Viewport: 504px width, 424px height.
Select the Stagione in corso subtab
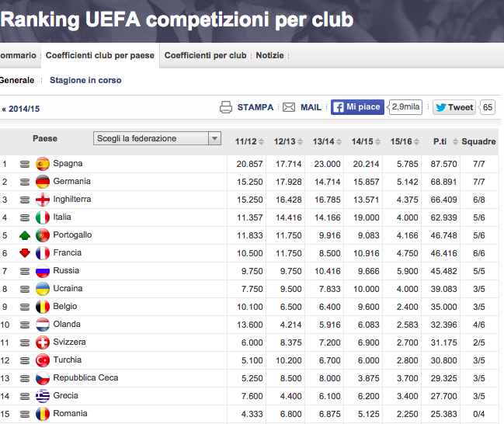coord(85,80)
